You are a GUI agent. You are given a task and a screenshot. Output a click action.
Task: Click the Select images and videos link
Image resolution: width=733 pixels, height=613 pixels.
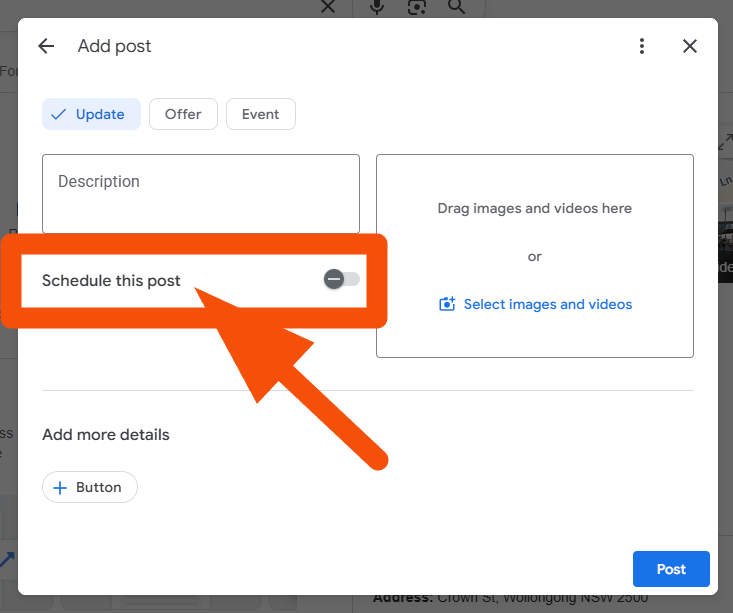(547, 304)
